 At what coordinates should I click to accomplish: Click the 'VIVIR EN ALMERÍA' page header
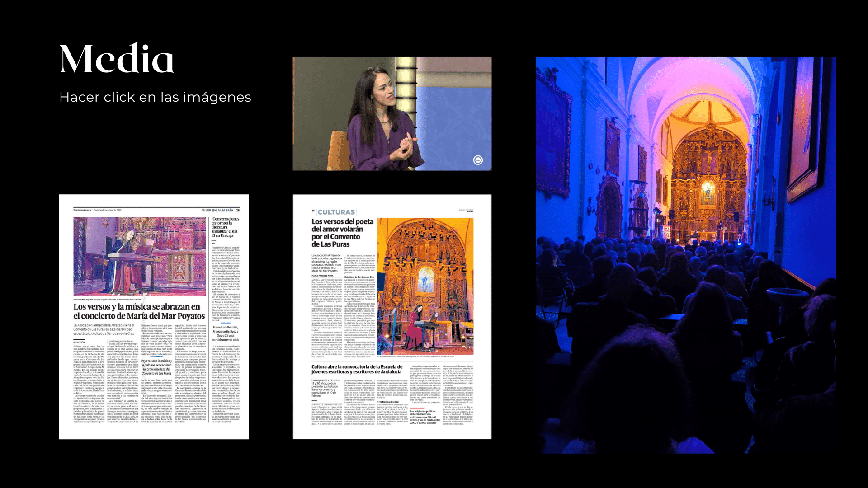tap(217, 210)
